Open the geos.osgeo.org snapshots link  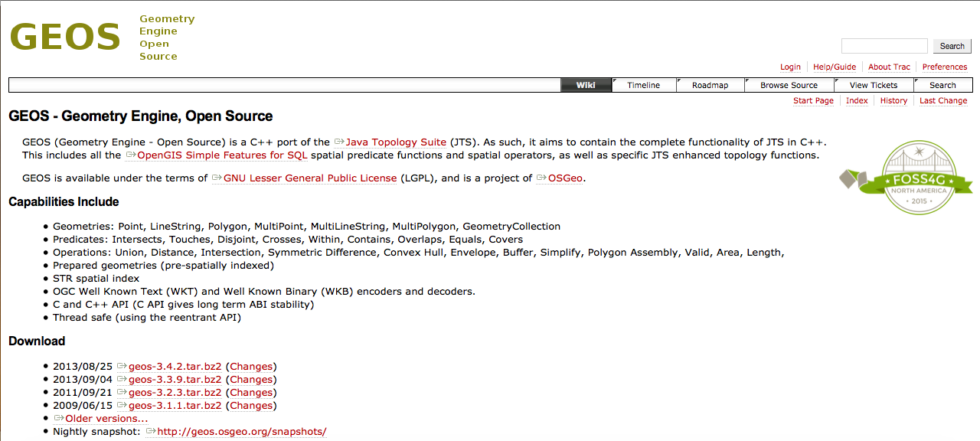[236, 432]
